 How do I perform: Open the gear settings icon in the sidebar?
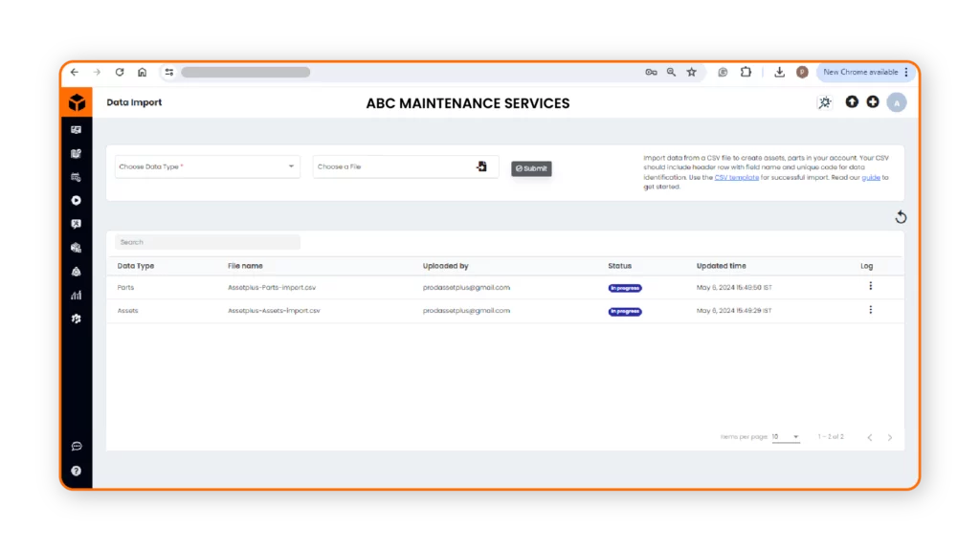tap(77, 319)
